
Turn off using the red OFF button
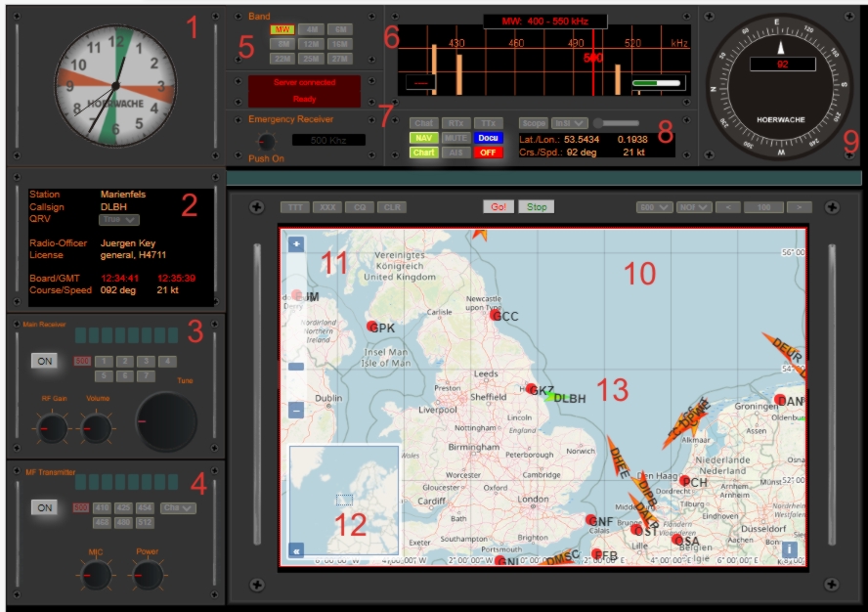pos(488,153)
